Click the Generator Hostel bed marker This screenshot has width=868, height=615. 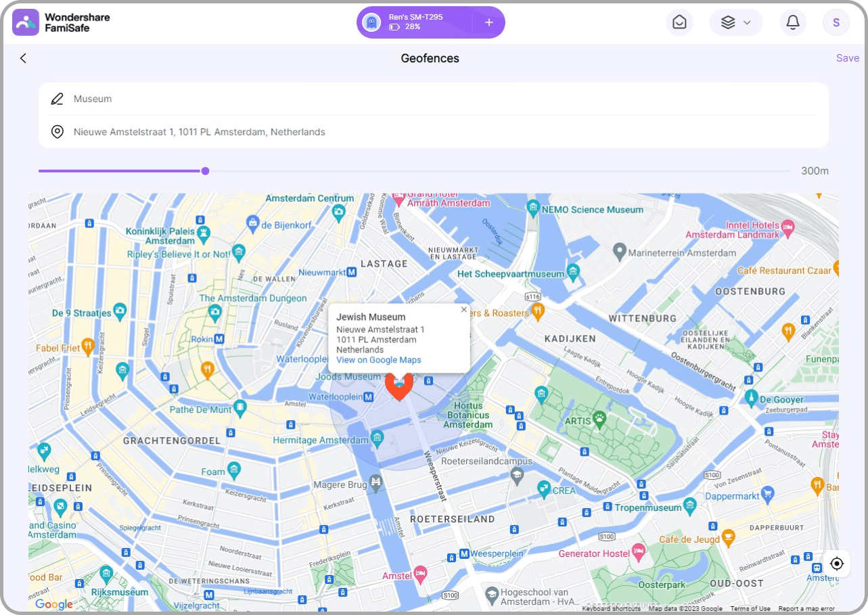(x=638, y=551)
